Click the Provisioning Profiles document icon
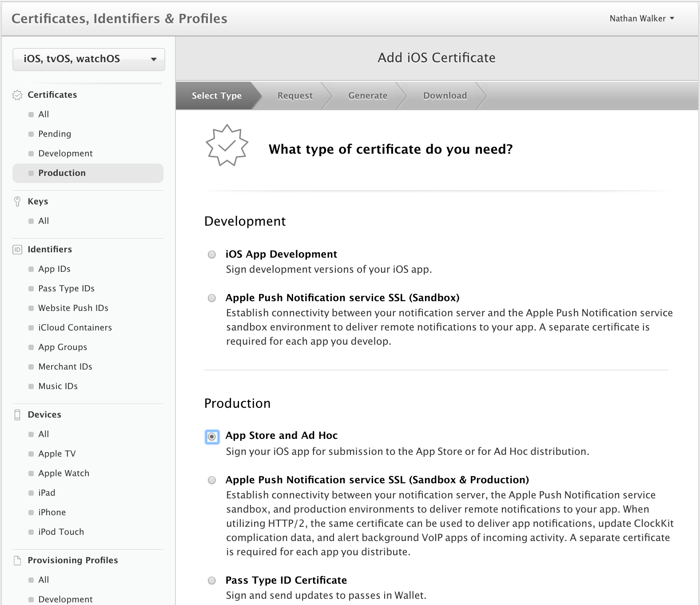The image size is (700, 605). (x=17, y=561)
